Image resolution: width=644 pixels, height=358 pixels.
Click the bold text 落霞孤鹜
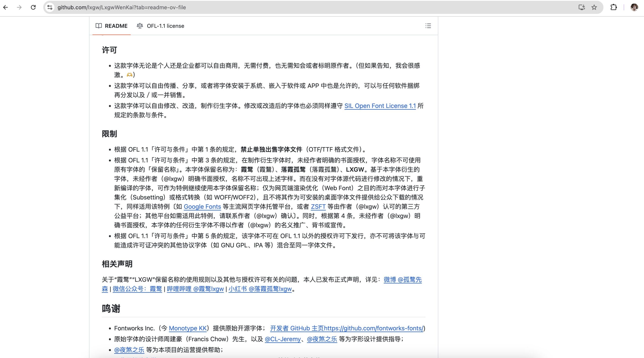pos(293,169)
